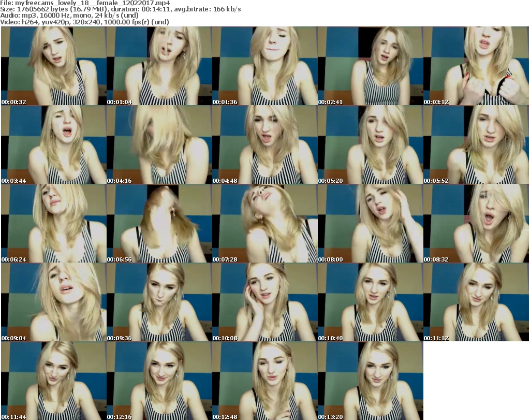Pick the 00:08:32 frame

(476, 224)
